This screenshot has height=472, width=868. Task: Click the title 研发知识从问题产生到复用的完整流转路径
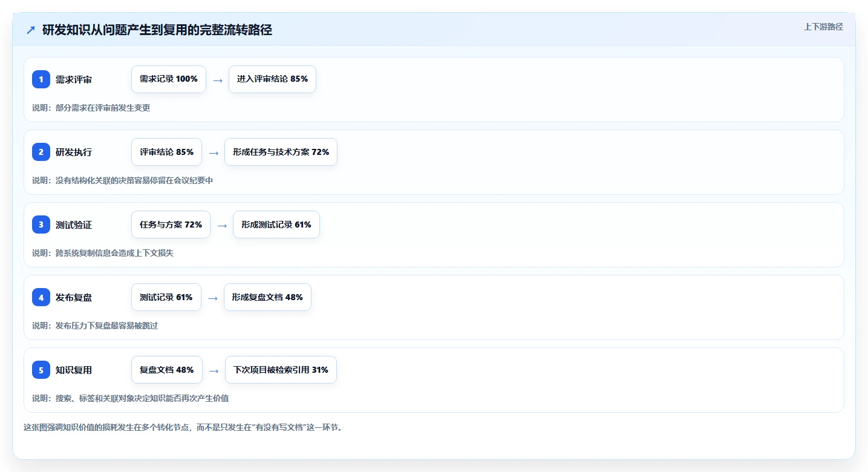(157, 30)
